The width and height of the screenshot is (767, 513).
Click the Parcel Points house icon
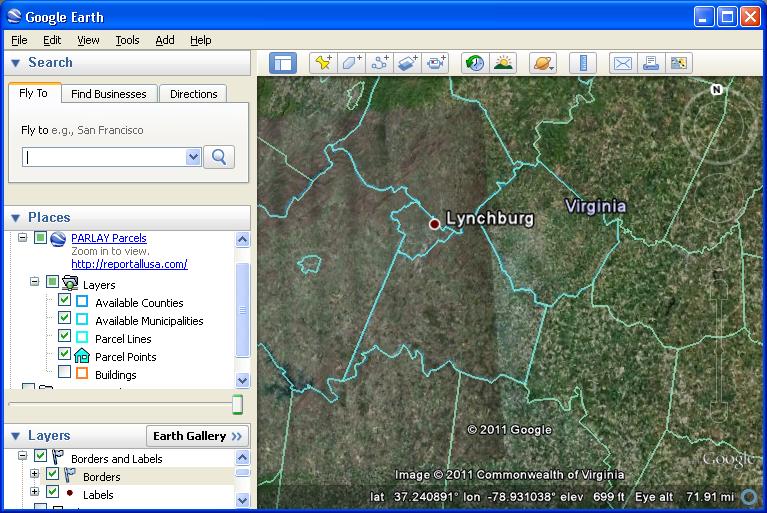(x=82, y=356)
